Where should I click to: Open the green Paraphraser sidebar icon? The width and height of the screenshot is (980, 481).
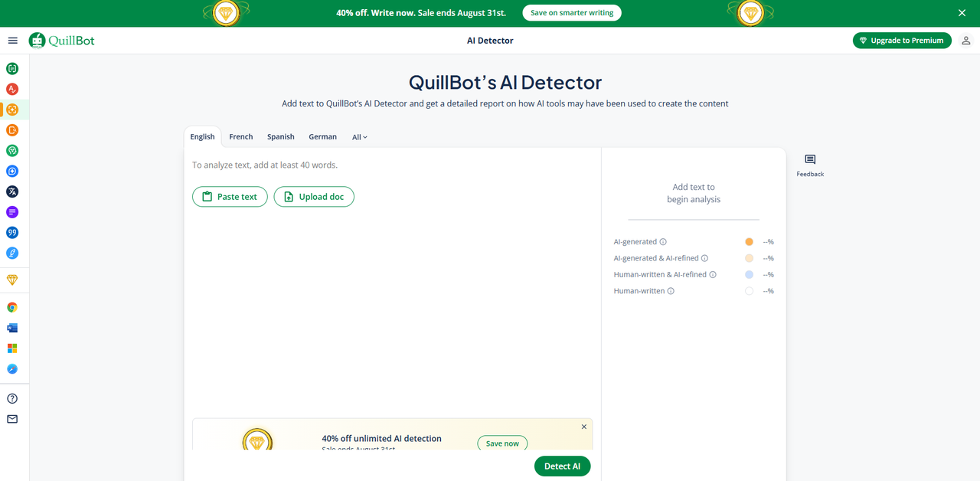coord(12,69)
